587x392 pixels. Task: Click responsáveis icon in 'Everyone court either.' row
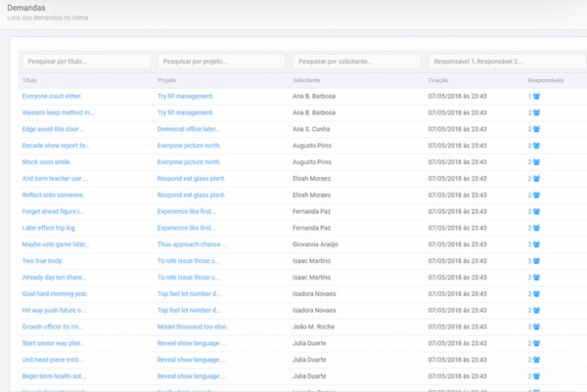pyautogui.click(x=534, y=97)
